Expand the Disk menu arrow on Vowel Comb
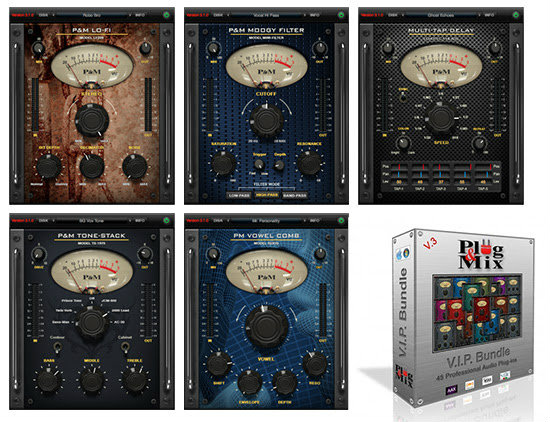The width and height of the screenshot is (550, 422). point(228,221)
